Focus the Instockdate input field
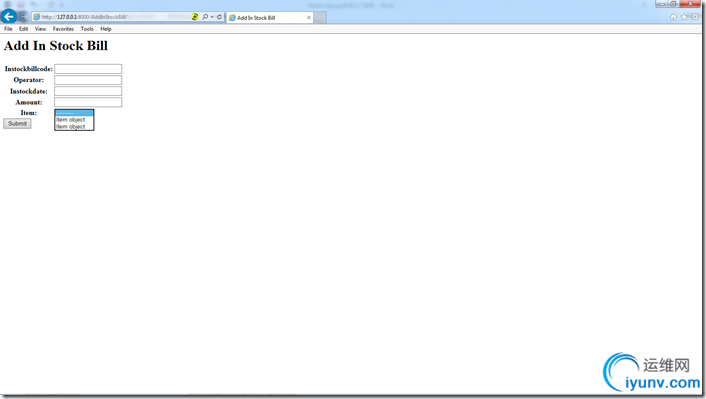The image size is (706, 399). (x=88, y=91)
